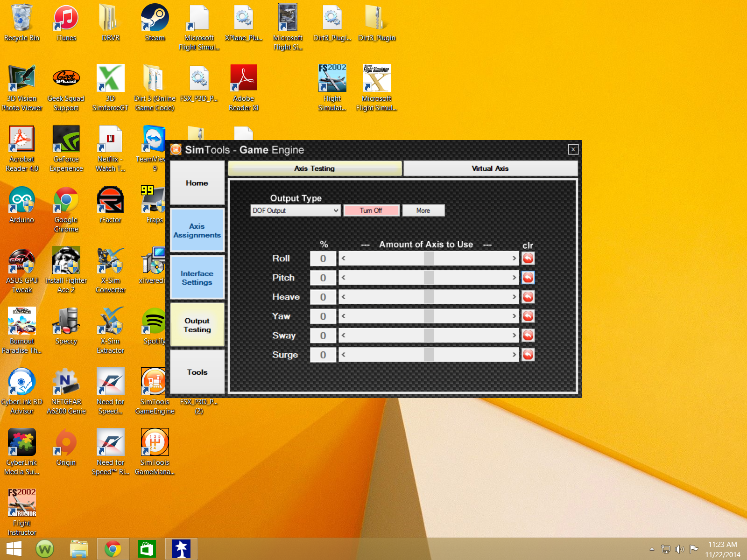This screenshot has width=747, height=560.
Task: Open the Windows Store taskbar icon
Action: click(147, 549)
